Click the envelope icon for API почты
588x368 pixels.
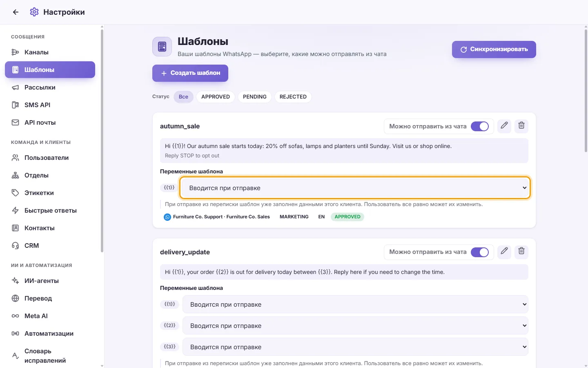click(15, 123)
